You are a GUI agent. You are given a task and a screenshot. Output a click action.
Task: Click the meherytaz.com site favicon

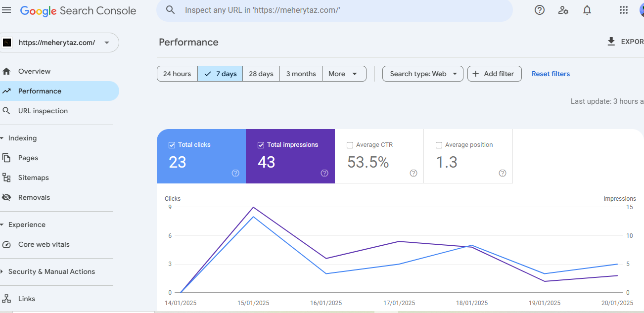pyautogui.click(x=7, y=43)
